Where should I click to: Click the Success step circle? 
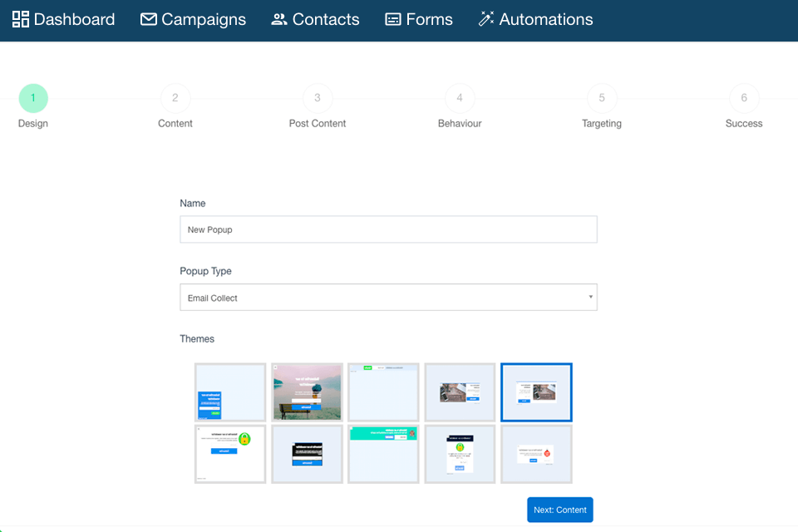pos(743,97)
